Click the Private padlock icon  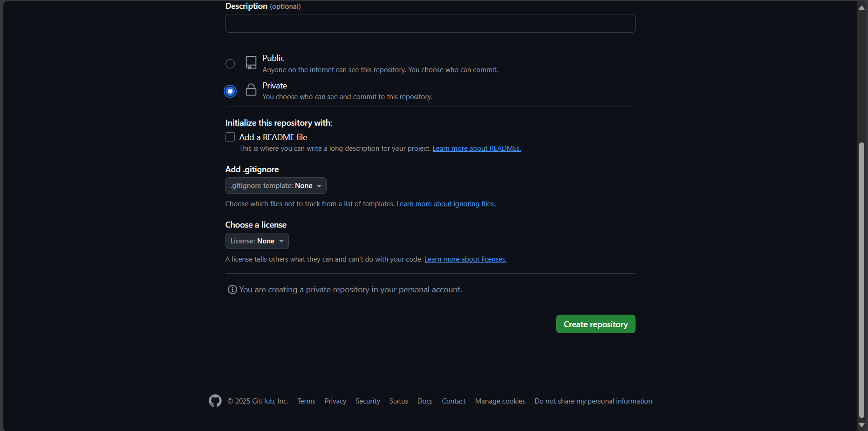(251, 90)
